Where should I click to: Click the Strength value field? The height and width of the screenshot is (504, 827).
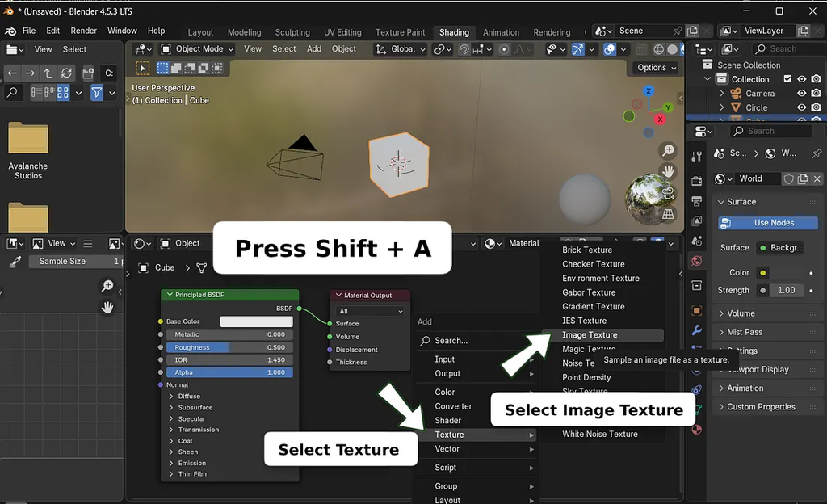pos(786,290)
